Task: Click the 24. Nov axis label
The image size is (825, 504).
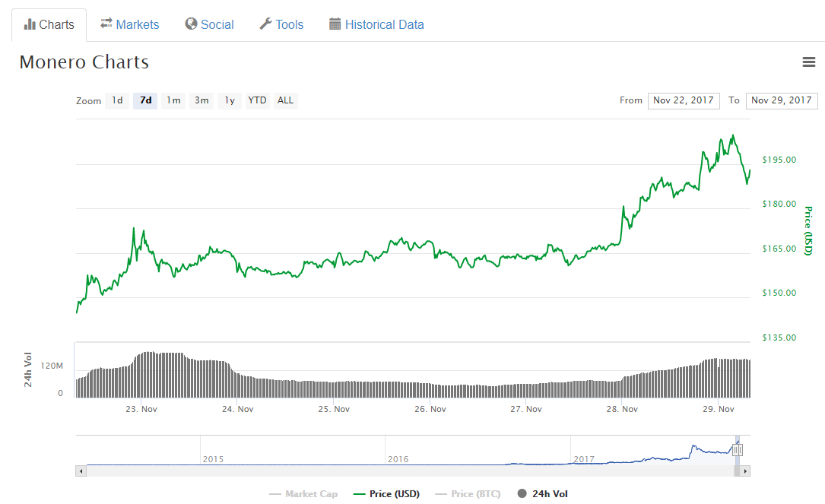Action: [237, 409]
